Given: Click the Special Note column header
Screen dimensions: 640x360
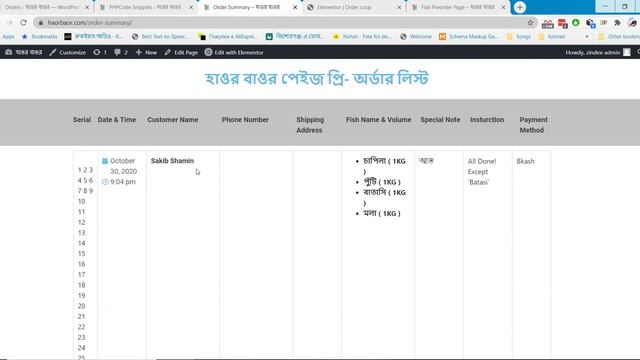Looking at the screenshot, I should tap(440, 120).
